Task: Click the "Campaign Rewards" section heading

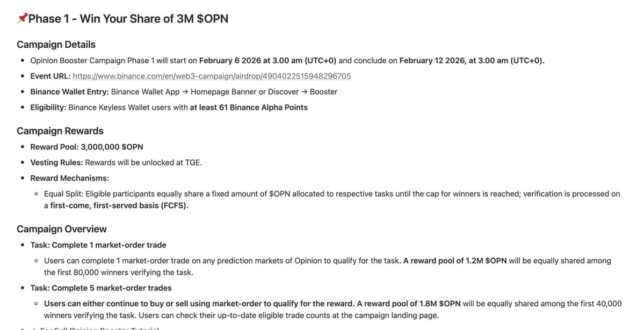Action: [60, 131]
